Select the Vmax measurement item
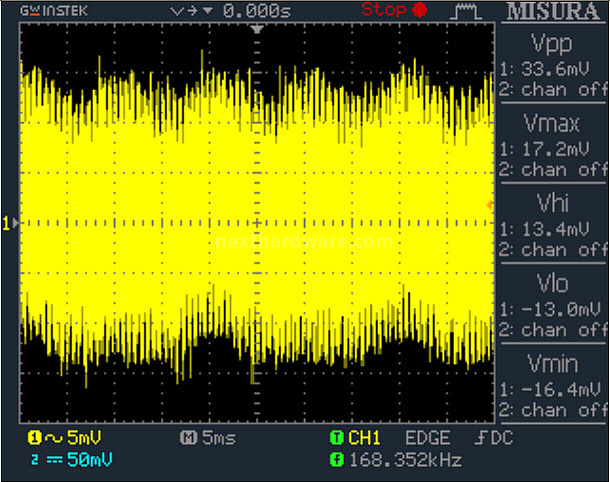This screenshot has height=482, width=610. coord(552,123)
